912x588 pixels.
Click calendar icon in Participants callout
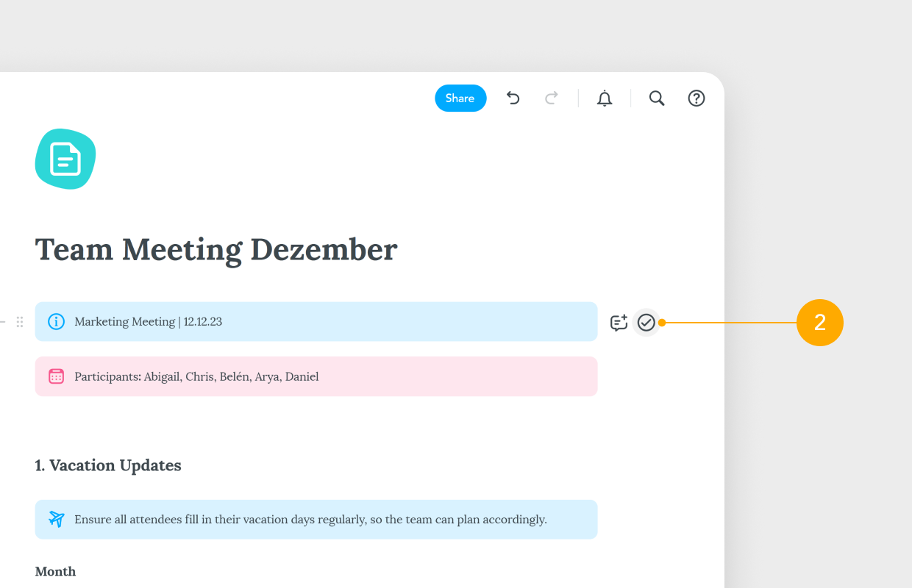[56, 376]
